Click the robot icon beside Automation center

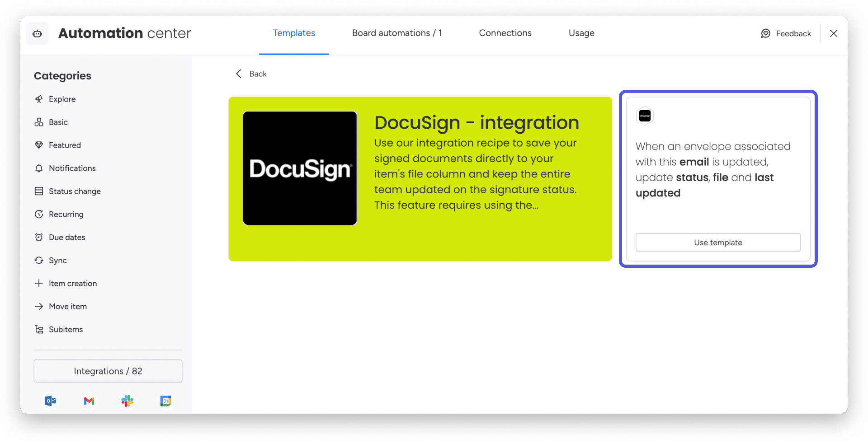coord(37,33)
